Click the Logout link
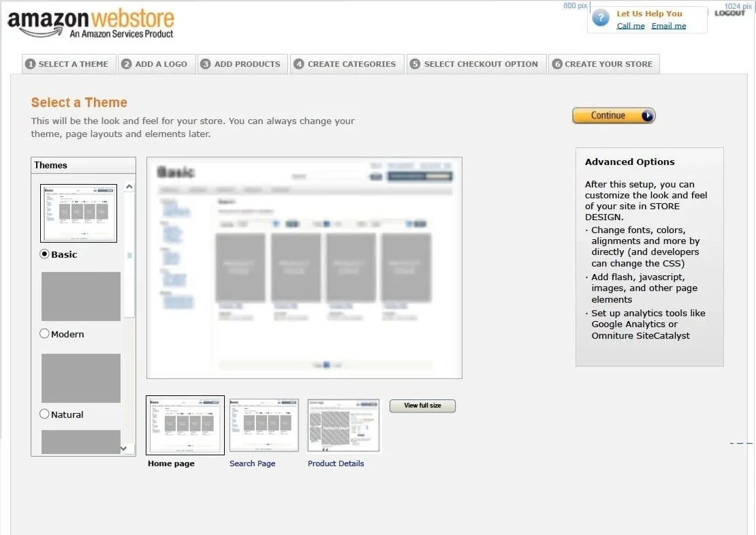Image resolution: width=756 pixels, height=535 pixels. click(729, 13)
